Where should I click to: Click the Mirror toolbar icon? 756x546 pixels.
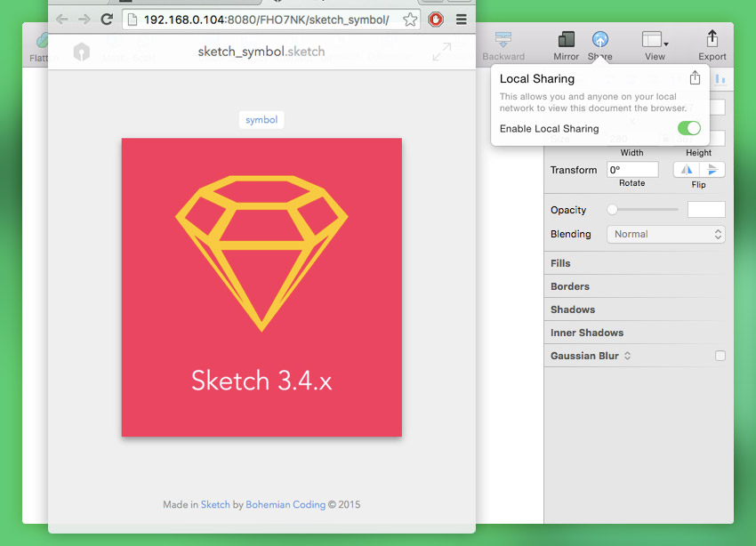(566, 40)
